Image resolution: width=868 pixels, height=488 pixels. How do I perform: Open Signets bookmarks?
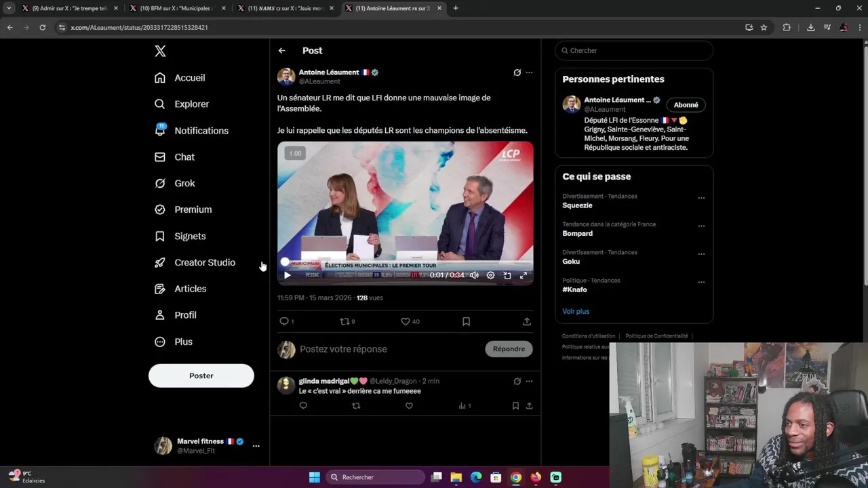tap(180, 237)
